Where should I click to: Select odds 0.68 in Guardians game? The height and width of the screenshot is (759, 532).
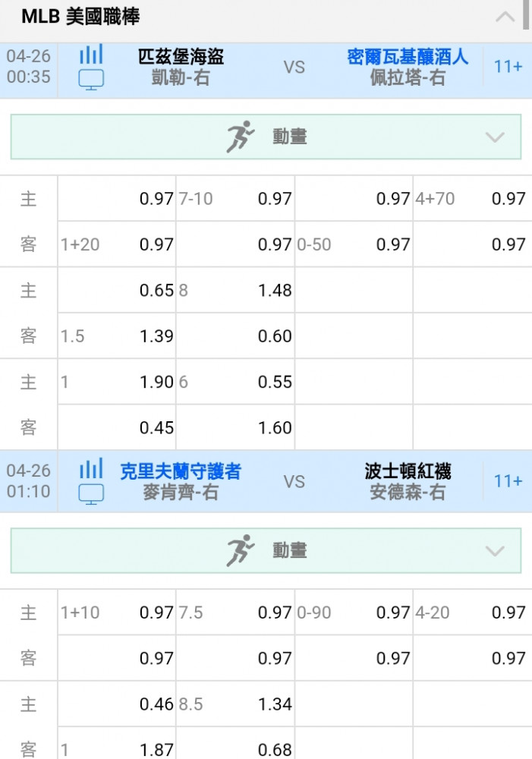[x=275, y=750]
